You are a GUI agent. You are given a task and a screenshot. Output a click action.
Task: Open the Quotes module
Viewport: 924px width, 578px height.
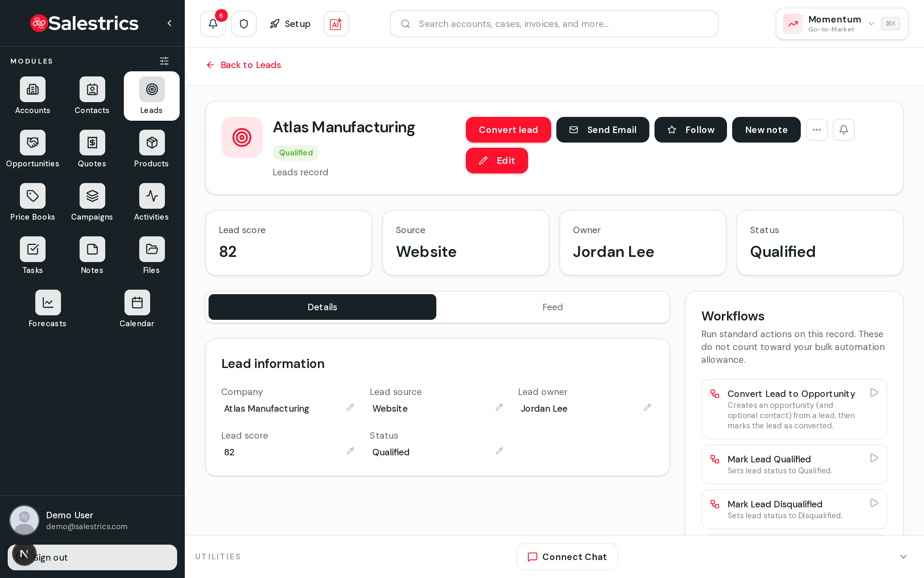click(92, 149)
